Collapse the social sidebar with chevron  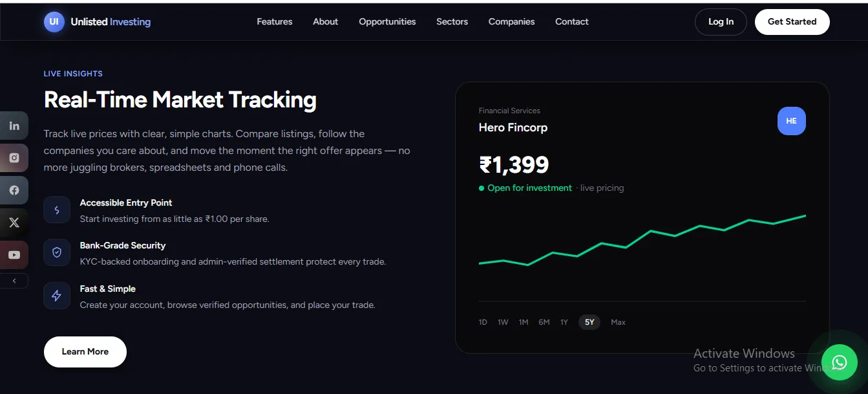pos(14,281)
